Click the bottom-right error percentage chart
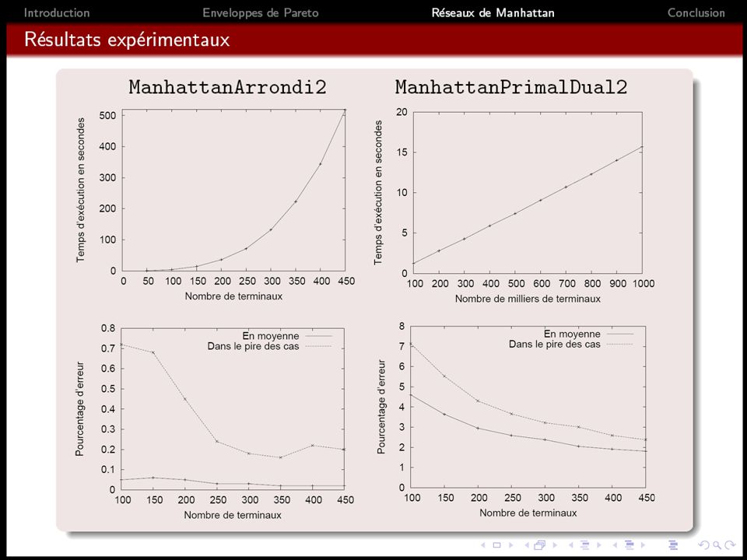Screen dimensions: 747x560 point(528,407)
